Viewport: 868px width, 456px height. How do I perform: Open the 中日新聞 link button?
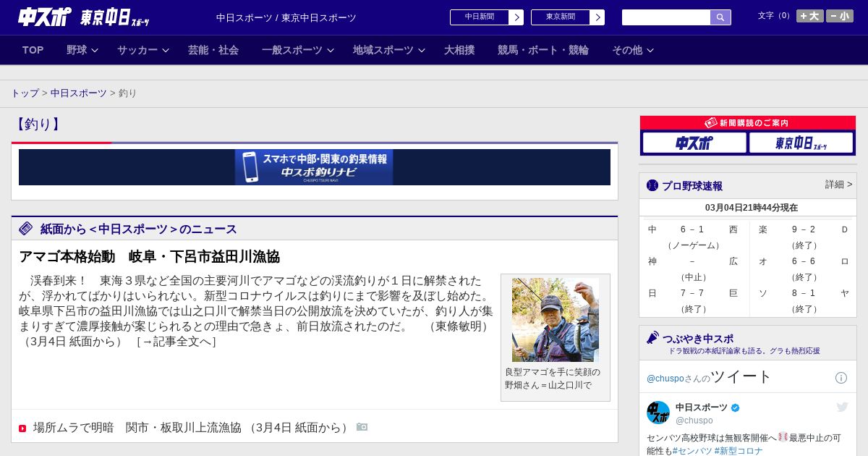coord(480,17)
